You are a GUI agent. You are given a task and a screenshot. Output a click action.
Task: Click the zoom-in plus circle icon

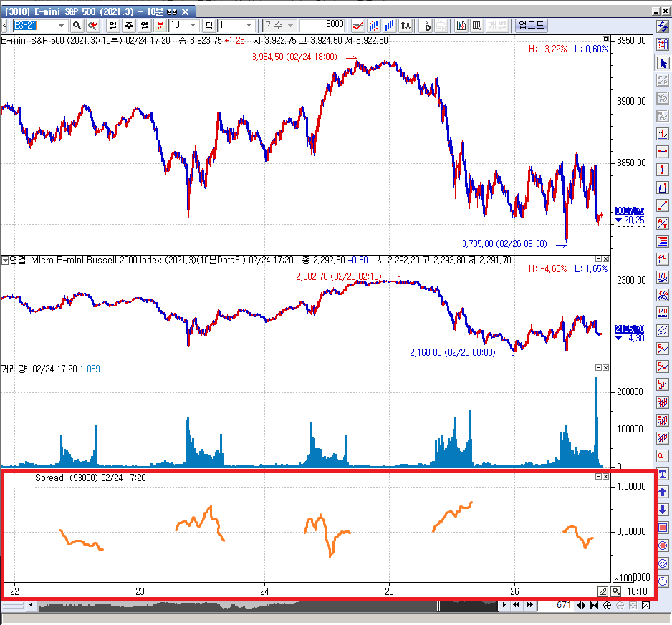608,606
